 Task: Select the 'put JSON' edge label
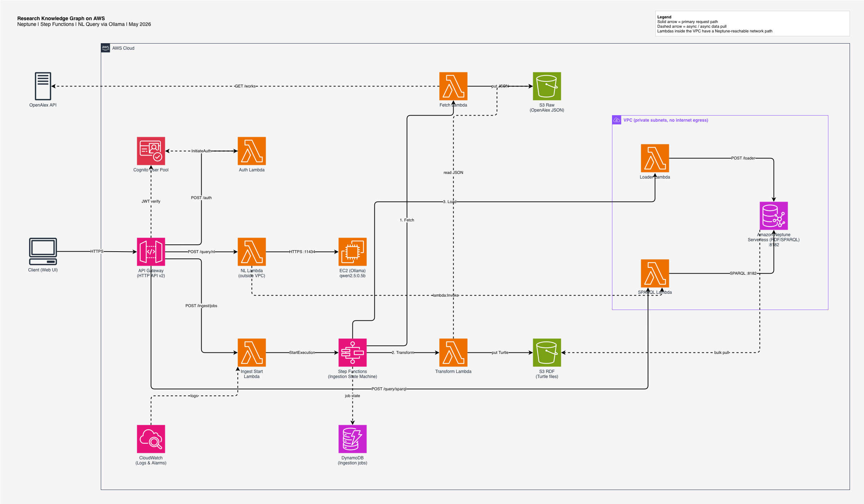(500, 86)
